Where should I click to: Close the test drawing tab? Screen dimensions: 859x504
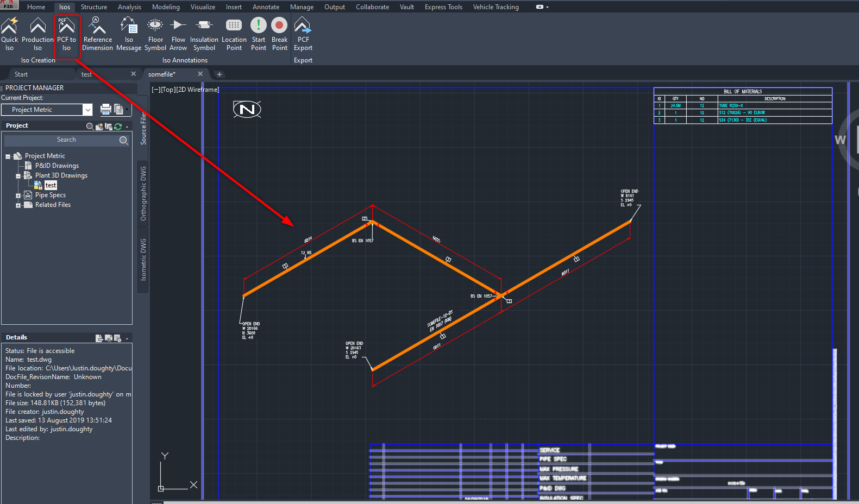pyautogui.click(x=134, y=74)
